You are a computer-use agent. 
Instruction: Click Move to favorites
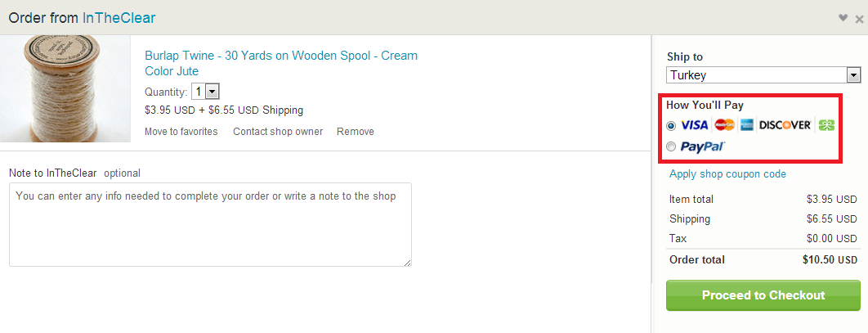[x=181, y=132]
